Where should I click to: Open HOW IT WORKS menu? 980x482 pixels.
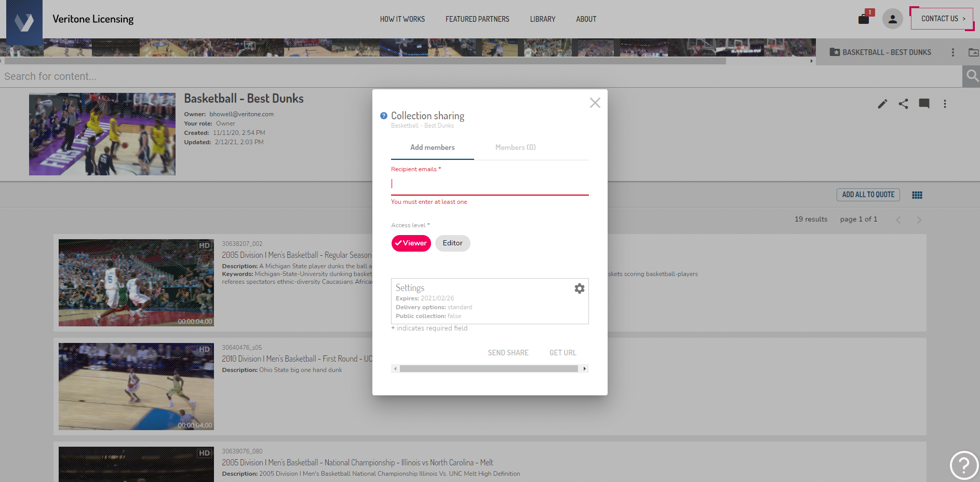pyautogui.click(x=402, y=19)
